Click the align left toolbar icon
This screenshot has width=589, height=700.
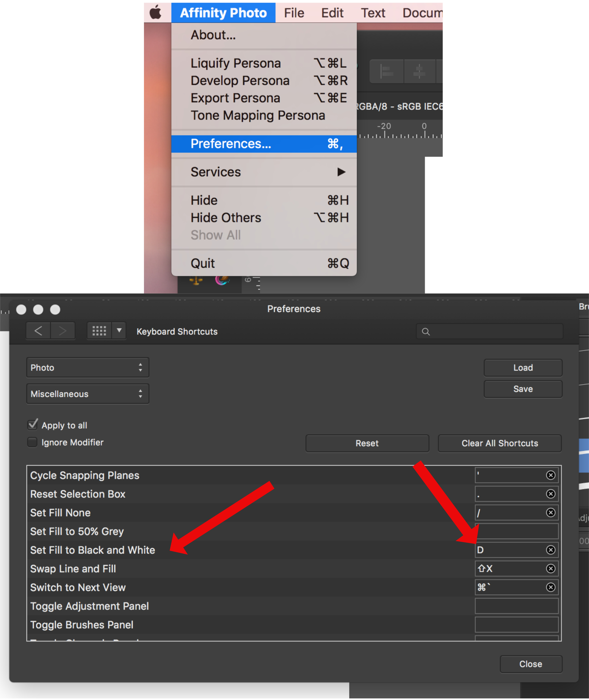tap(387, 72)
